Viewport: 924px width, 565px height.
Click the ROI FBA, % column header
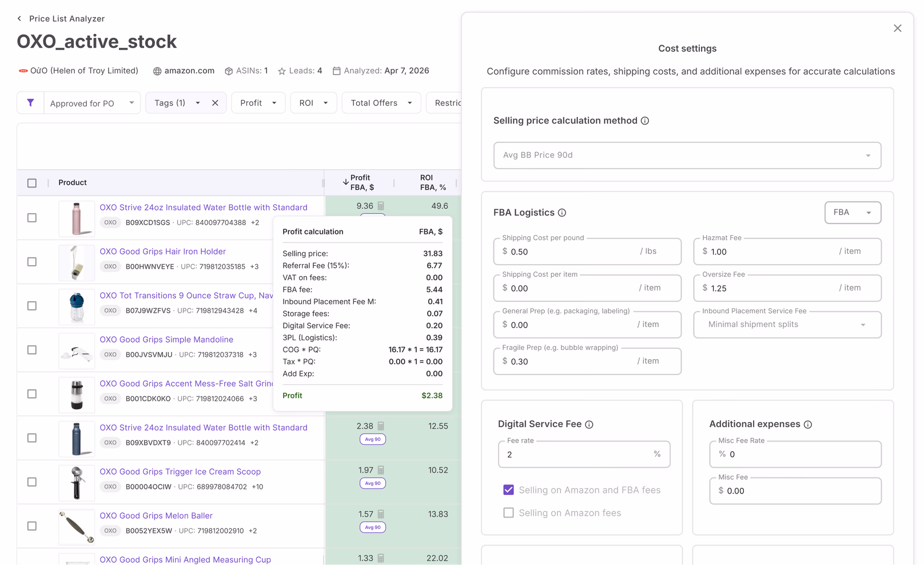[x=432, y=182]
